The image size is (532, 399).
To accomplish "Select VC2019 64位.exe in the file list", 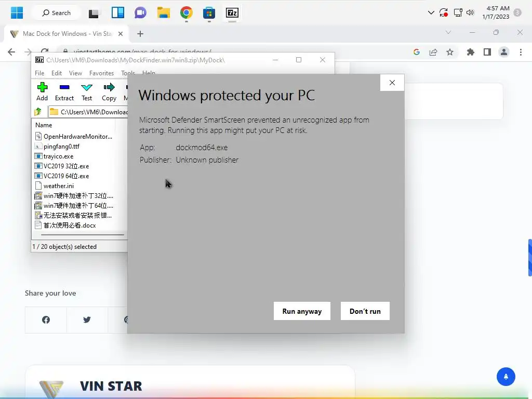I will tap(62, 176).
